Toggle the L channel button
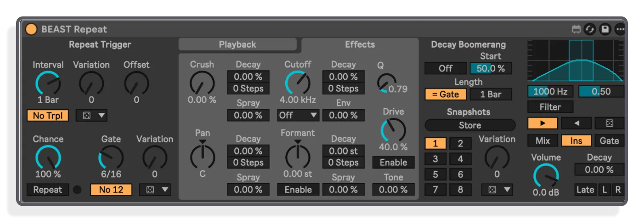This screenshot has height=222, width=644. click(604, 190)
